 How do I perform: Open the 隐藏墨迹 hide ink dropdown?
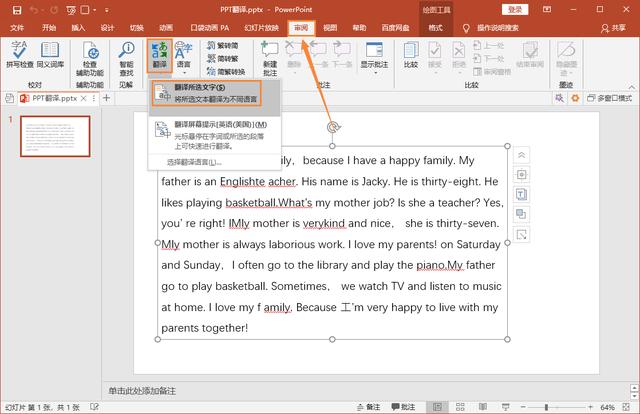(x=566, y=58)
